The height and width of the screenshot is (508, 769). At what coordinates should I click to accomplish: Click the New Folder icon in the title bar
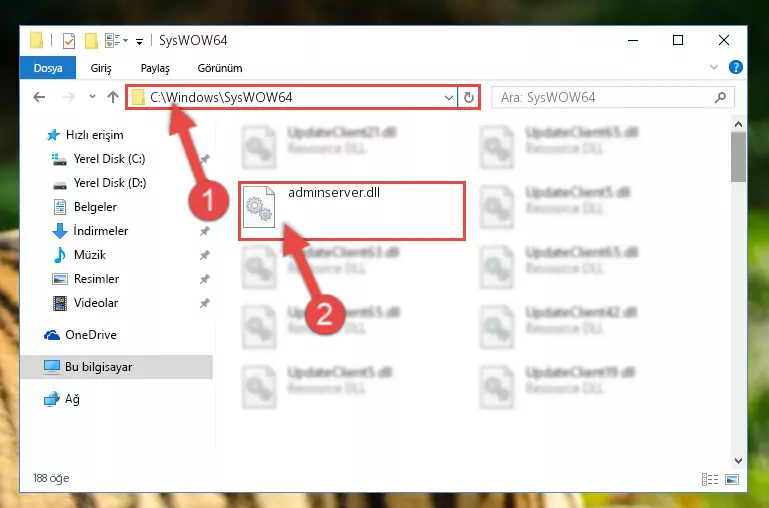[x=91, y=41]
